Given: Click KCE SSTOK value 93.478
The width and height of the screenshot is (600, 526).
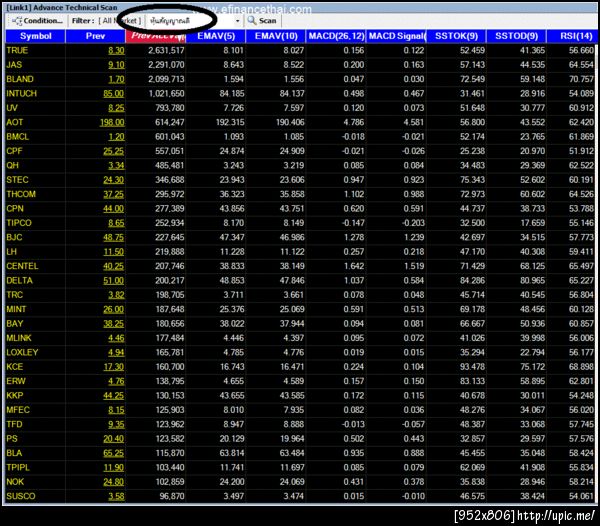Looking at the screenshot, I should (x=472, y=367).
